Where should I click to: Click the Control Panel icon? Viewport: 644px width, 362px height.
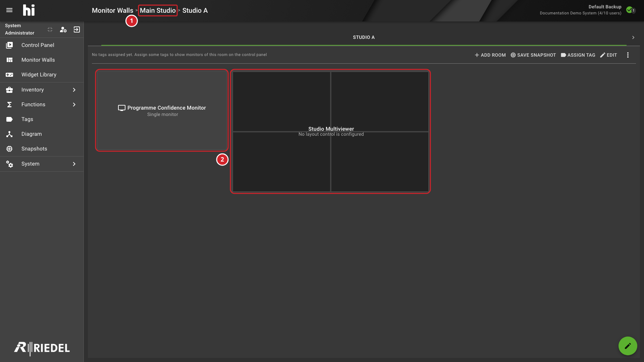[9, 45]
